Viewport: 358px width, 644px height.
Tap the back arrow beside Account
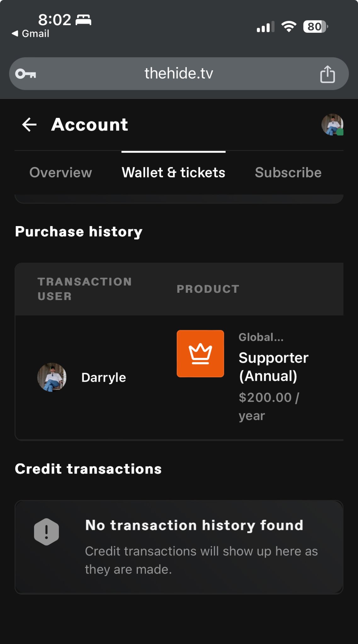(x=29, y=125)
